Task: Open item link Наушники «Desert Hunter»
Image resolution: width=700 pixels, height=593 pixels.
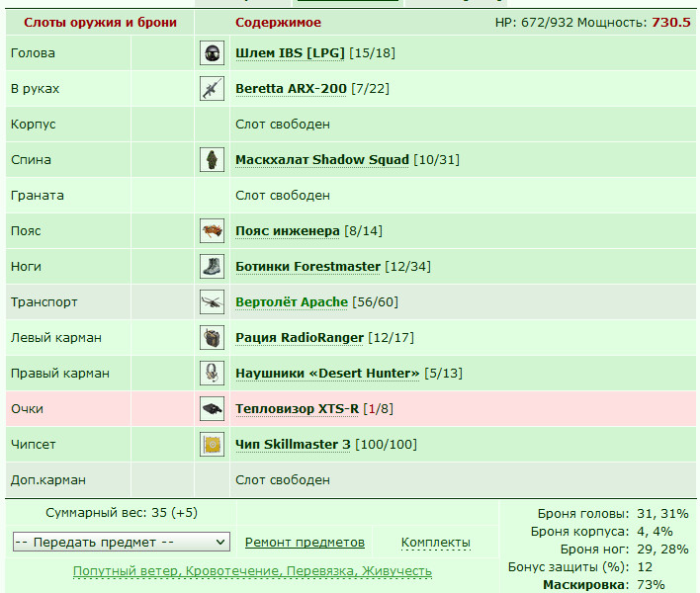Action: (x=327, y=373)
